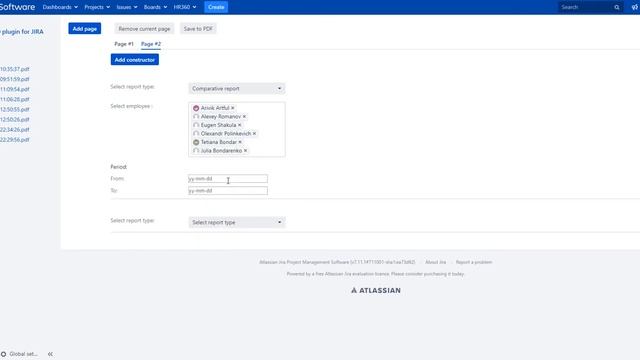Open the 09:51:59.pdf file link
Viewport: 640px width, 360px height.
tap(15, 79)
